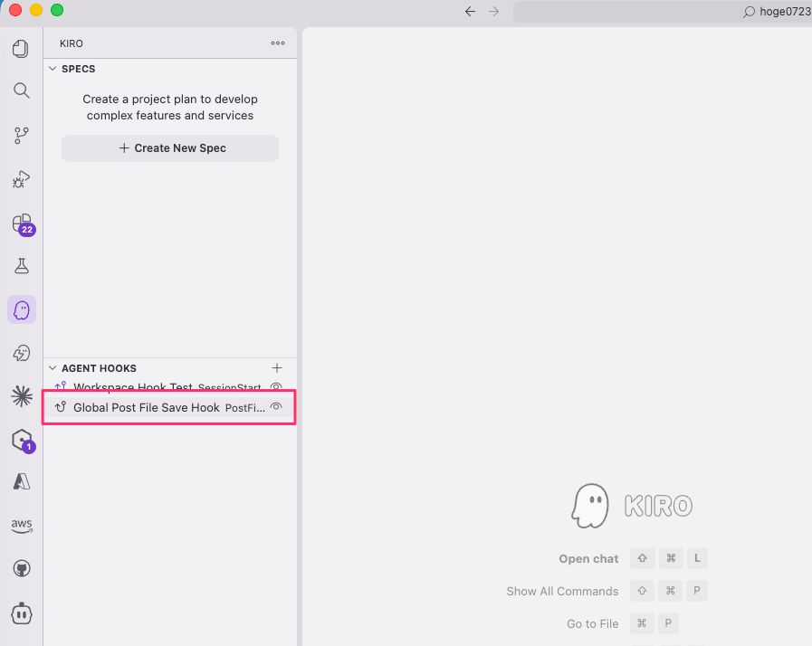Open the Search view
The image size is (812, 646).
[x=21, y=90]
